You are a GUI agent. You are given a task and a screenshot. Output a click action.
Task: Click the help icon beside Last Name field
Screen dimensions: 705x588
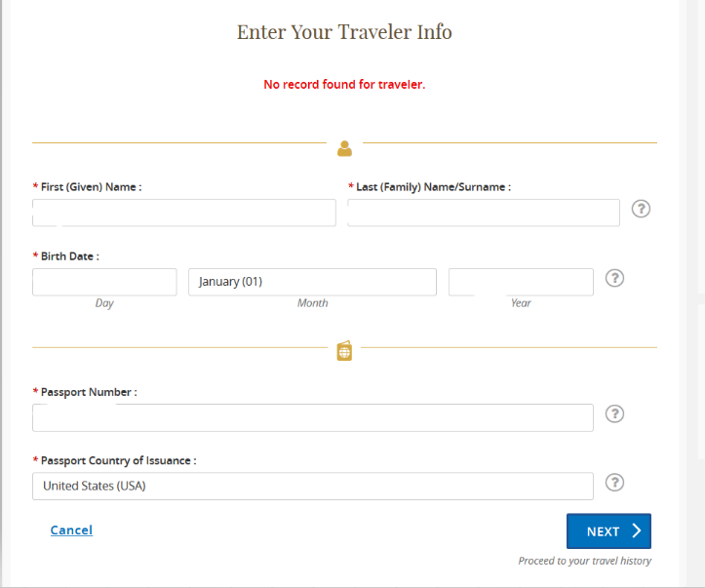point(641,209)
